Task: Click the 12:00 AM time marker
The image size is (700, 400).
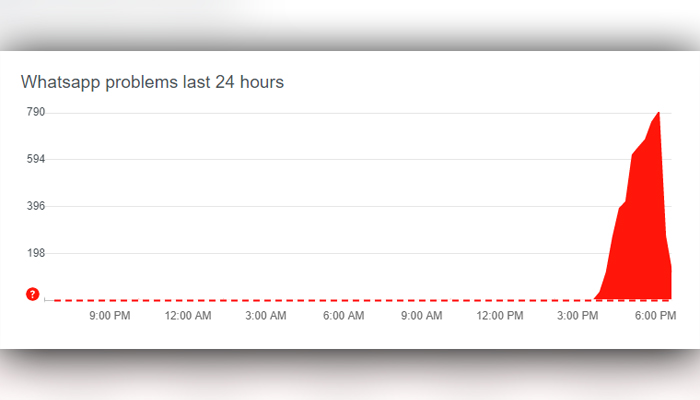Action: 188,316
